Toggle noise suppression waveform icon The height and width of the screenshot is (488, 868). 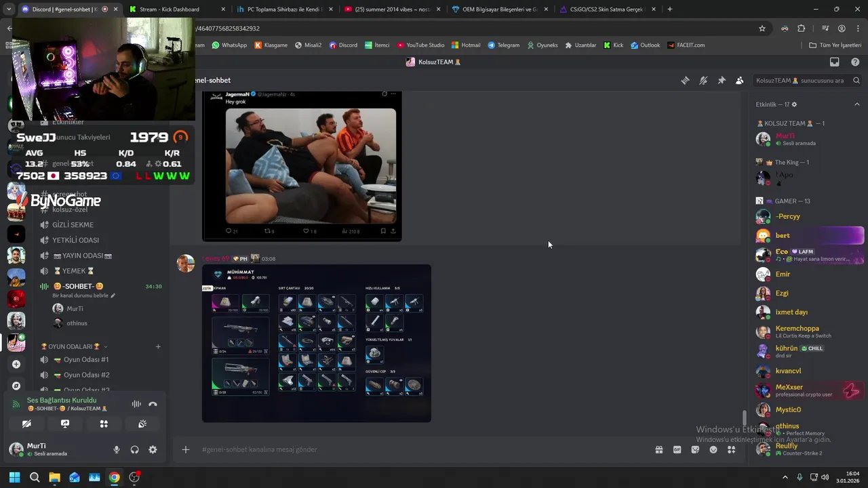136,404
